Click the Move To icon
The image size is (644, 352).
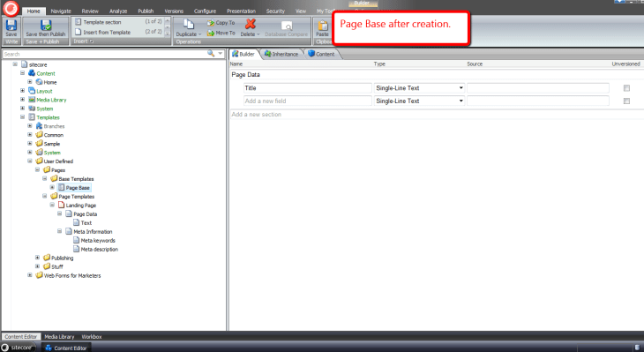(x=211, y=33)
